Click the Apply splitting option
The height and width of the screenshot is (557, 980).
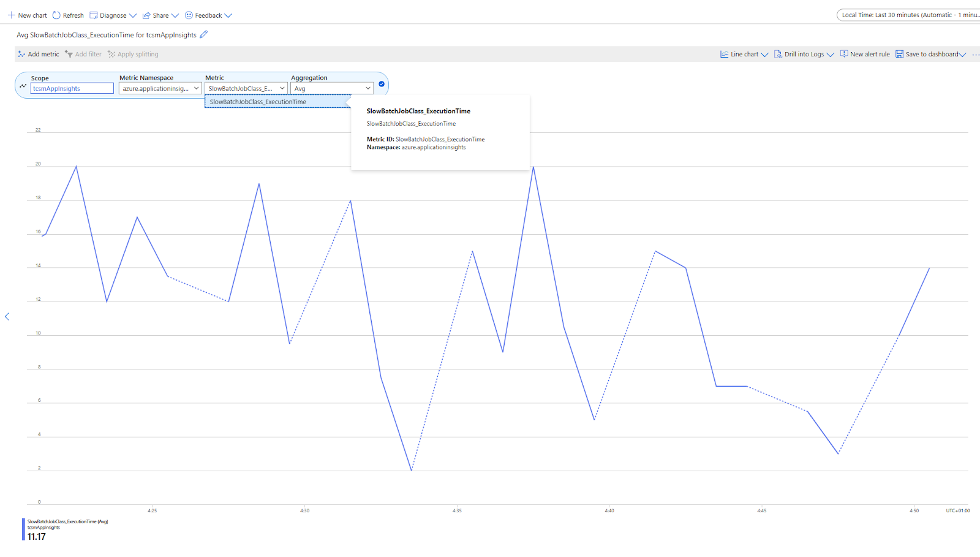pos(133,54)
